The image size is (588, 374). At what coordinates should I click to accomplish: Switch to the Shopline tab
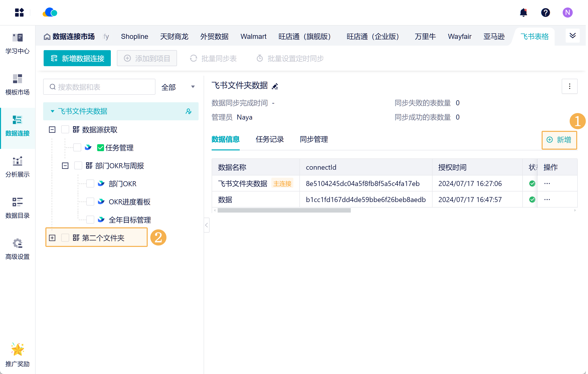(134, 37)
